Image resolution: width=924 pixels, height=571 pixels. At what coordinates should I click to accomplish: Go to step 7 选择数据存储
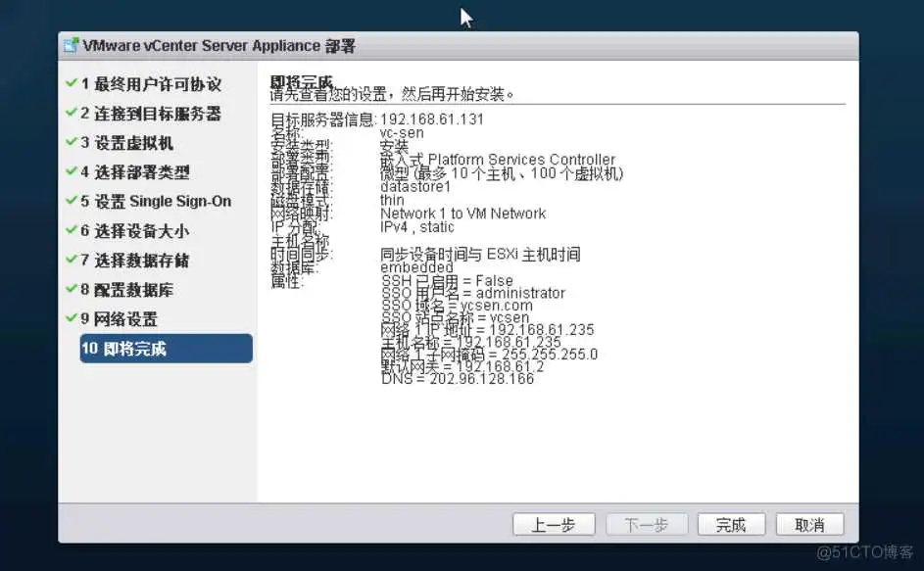click(134, 260)
